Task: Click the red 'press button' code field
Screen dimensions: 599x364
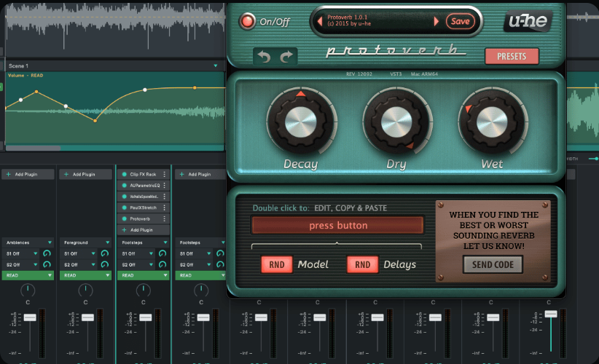Action: (337, 225)
